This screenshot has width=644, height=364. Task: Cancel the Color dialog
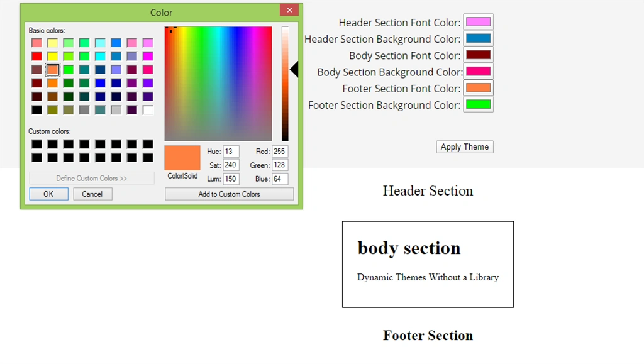click(92, 194)
